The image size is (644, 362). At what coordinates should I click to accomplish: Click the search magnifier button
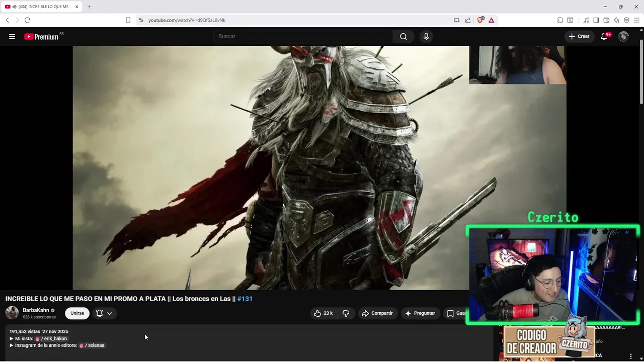(404, 37)
